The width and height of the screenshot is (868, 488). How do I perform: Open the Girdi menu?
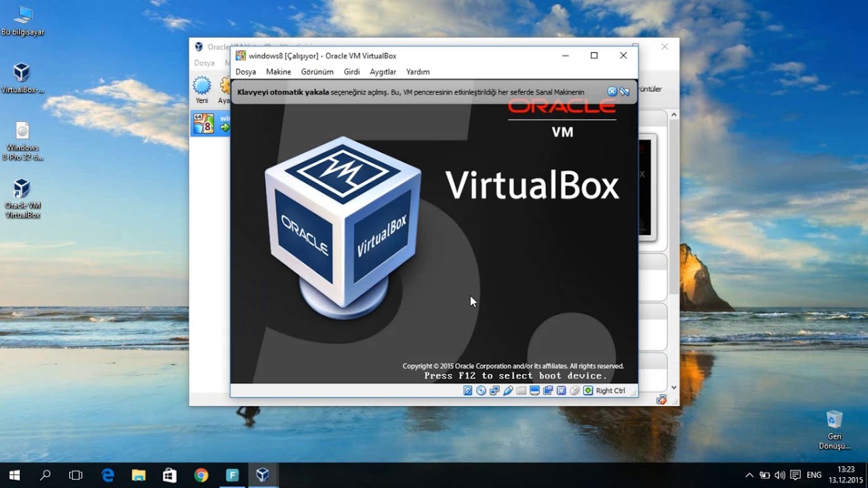point(352,72)
